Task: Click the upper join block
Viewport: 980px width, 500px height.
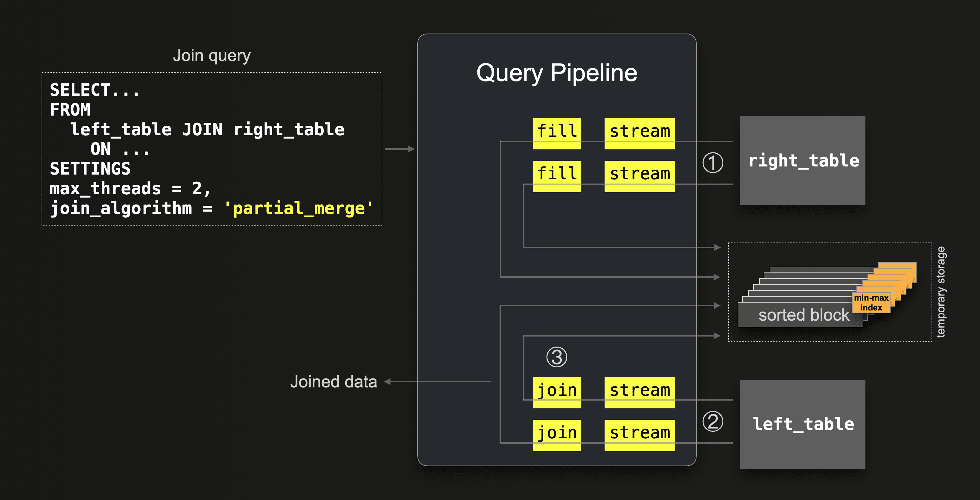Action: [x=557, y=392]
